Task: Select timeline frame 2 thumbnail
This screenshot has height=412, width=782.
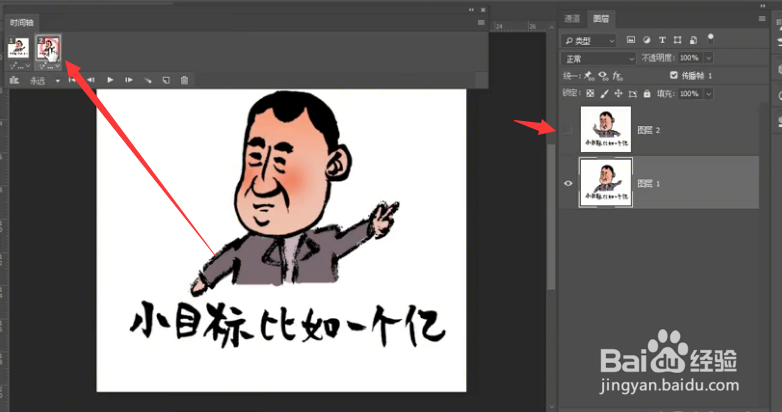Action: [48, 48]
